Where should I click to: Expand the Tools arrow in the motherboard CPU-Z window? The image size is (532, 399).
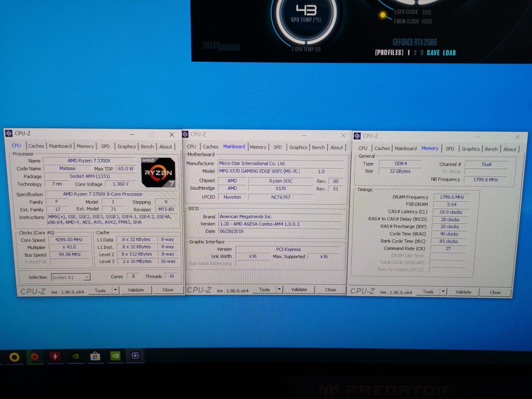tap(279, 290)
